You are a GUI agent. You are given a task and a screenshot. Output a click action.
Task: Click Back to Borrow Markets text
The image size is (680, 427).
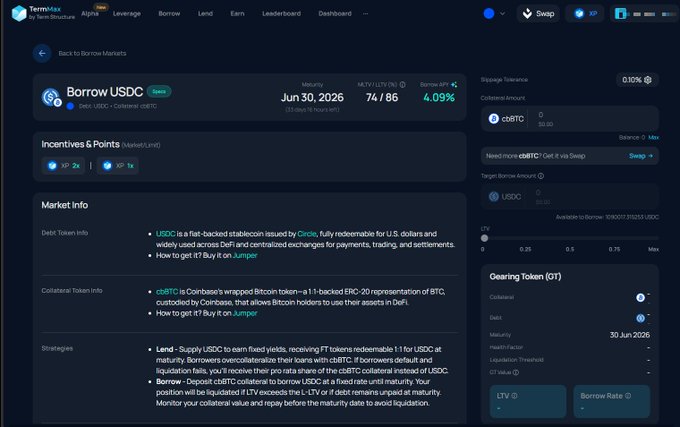[x=92, y=53]
